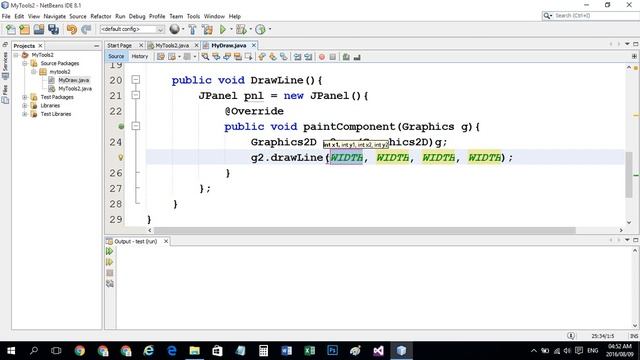Open the Navigate menu
The height and width of the screenshot is (360, 640).
click(55, 16)
